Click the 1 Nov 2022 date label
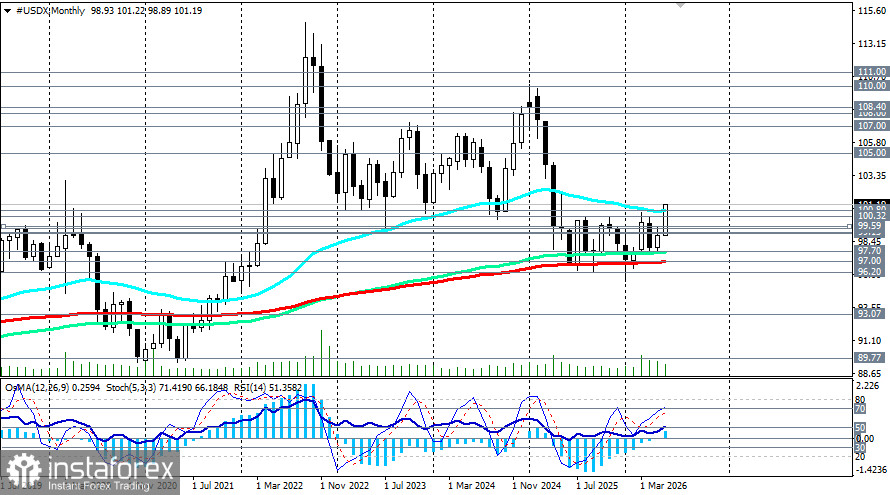890x495 pixels. (344, 486)
